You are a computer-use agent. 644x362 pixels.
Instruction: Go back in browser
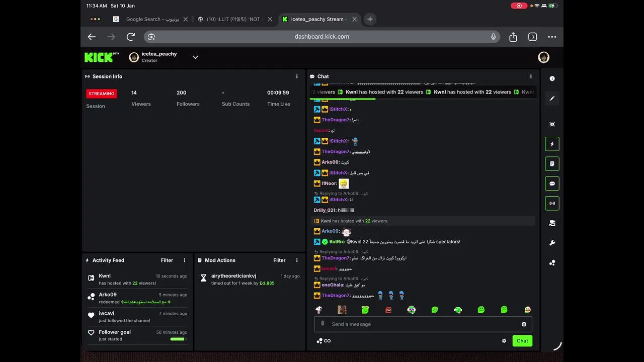(92, 37)
